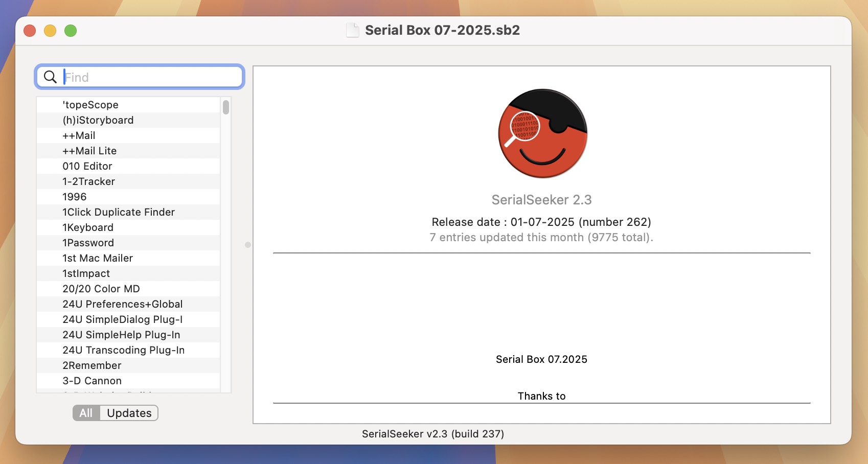
Task: Choose 24U SimpleHelp Plug-In entry
Action: [x=128, y=335]
